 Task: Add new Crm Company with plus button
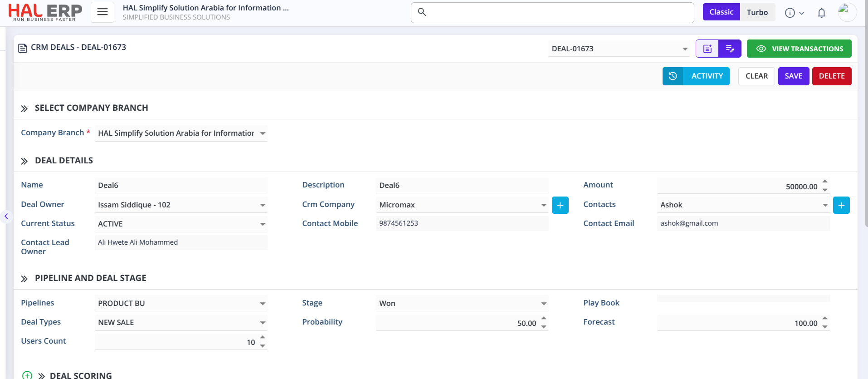tap(560, 205)
